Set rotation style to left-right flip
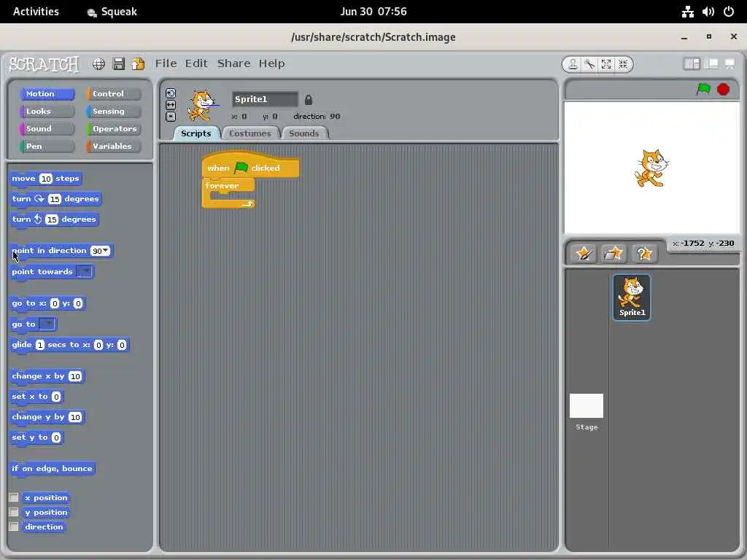 point(171,105)
